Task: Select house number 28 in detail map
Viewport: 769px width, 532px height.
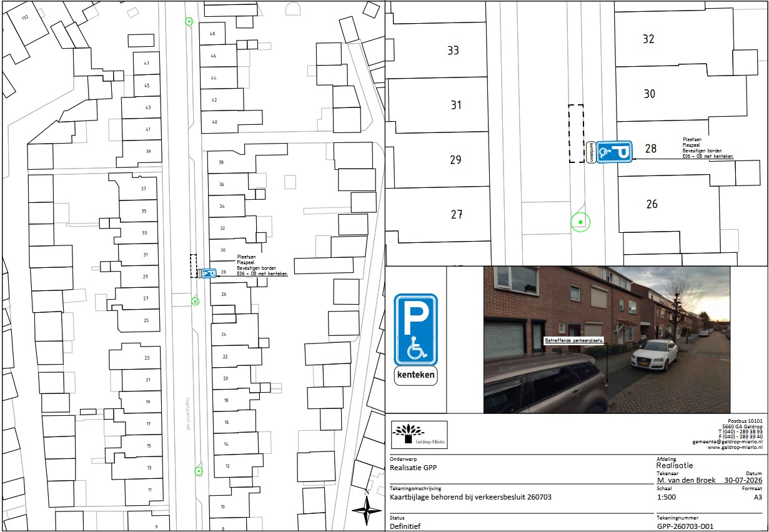Action: click(x=651, y=149)
